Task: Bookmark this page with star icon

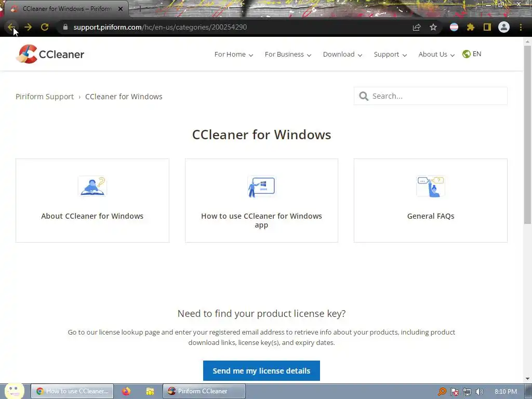Action: tap(433, 27)
